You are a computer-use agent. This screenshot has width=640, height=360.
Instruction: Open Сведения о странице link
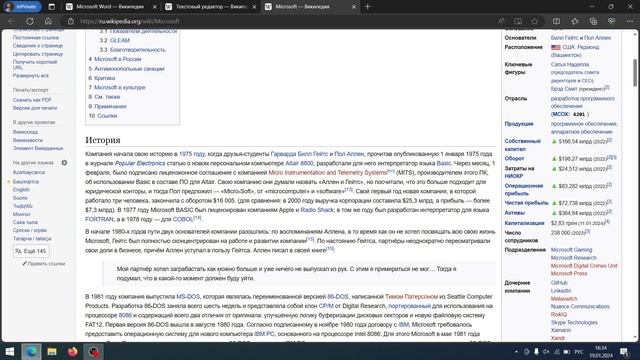(38, 46)
